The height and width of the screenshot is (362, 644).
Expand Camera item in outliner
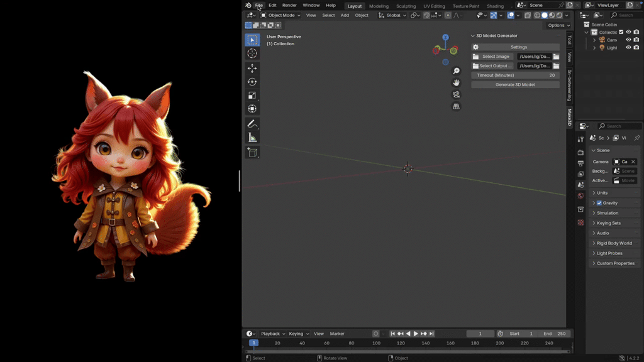[x=594, y=40]
